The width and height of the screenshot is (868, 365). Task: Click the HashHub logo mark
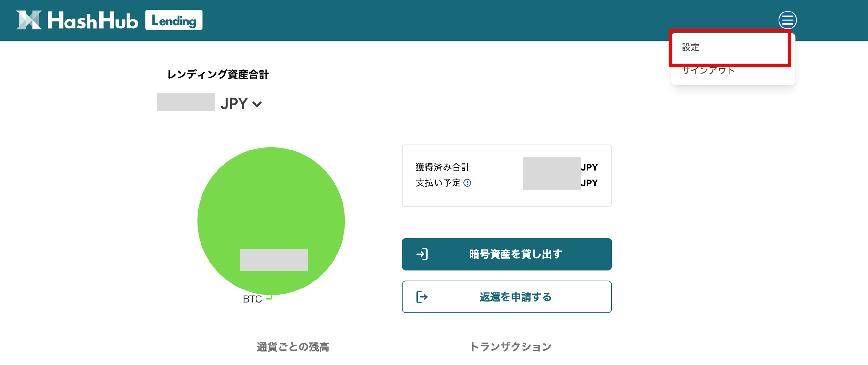coord(29,20)
